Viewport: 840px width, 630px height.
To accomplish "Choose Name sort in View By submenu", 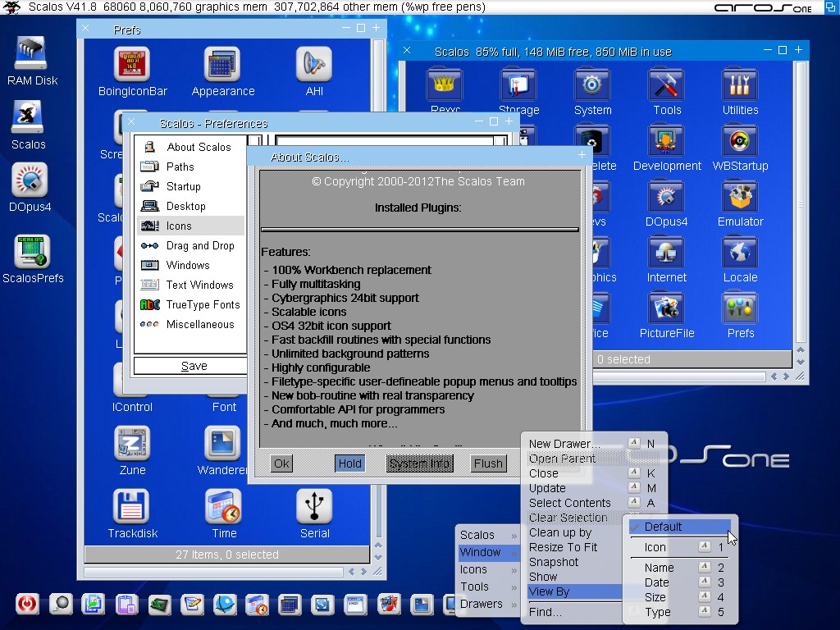I will [x=659, y=568].
